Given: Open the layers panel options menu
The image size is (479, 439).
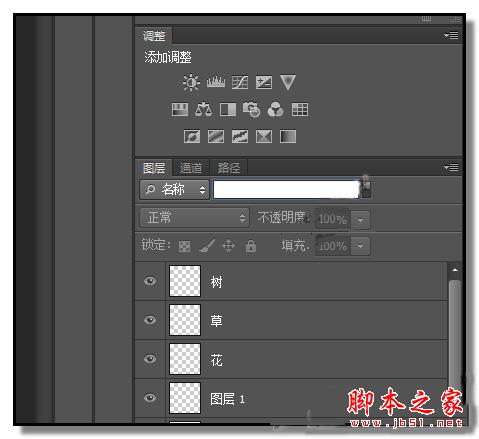Looking at the screenshot, I should [451, 168].
